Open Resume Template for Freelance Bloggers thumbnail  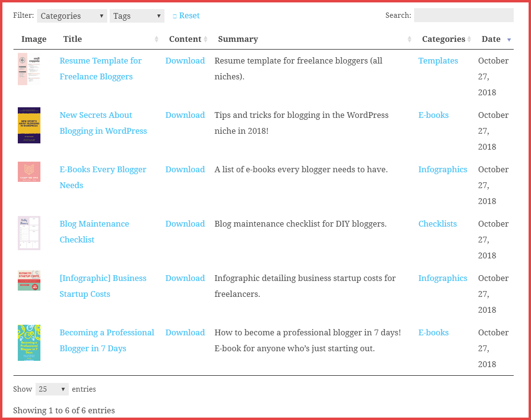[29, 69]
